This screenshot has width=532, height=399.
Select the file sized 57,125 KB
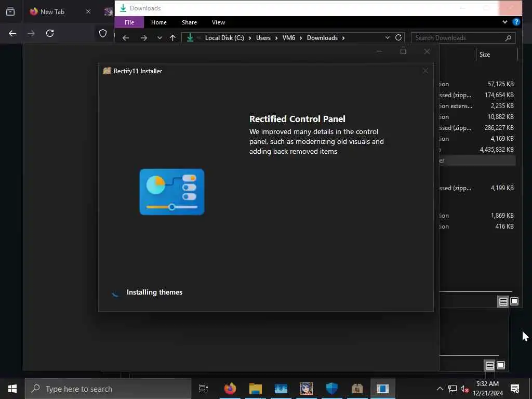click(x=477, y=84)
